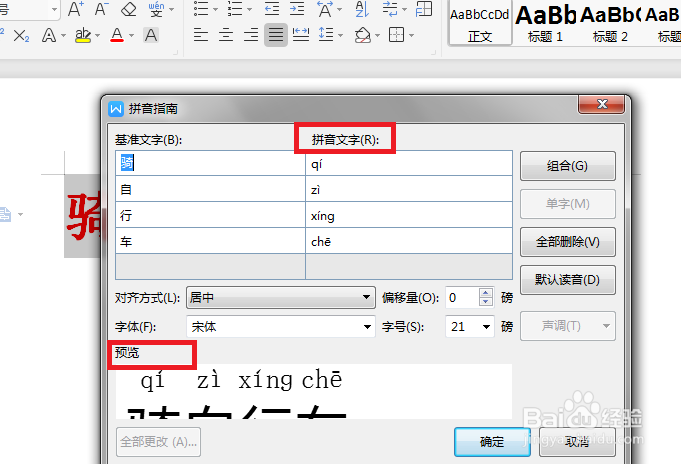Click the paragraph shading paint bucket icon
This screenshot has height=464, width=681.
(362, 35)
